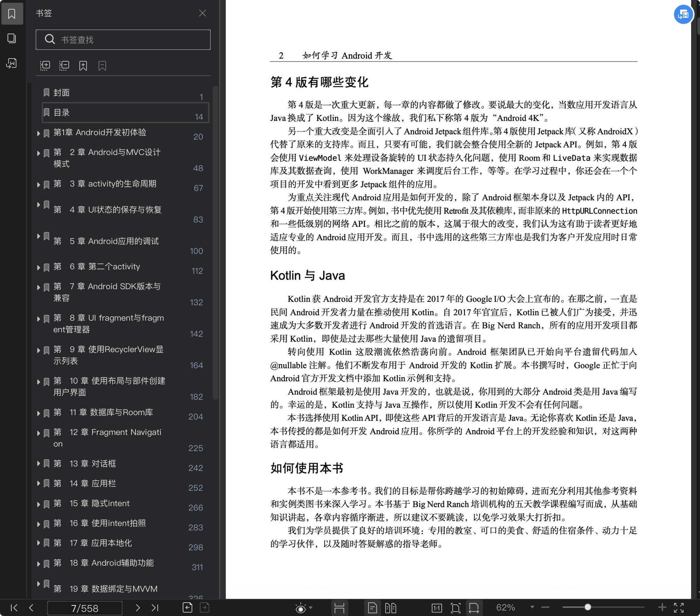Click the page number field 7/558
700x616 pixels.
[85, 608]
